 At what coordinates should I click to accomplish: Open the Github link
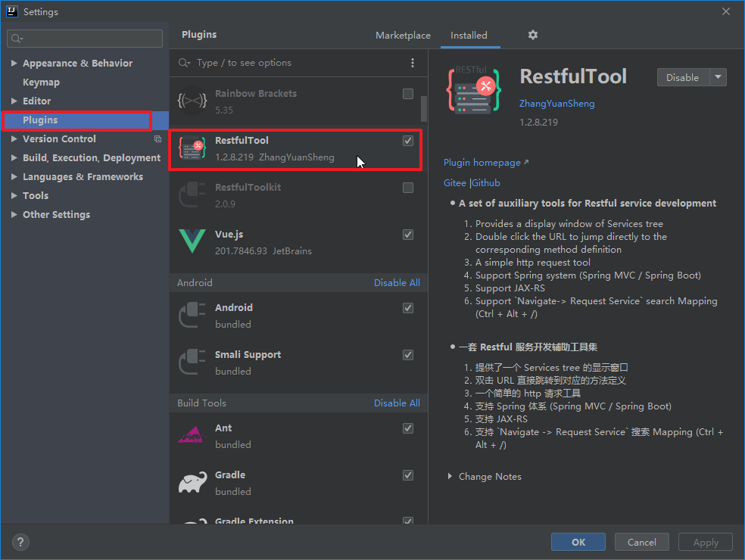[486, 183]
